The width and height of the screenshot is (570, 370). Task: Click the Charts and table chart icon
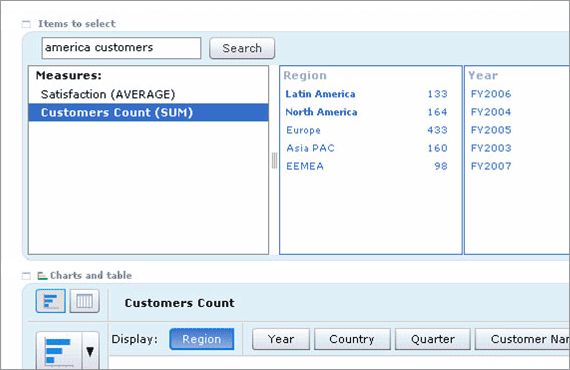(42, 276)
